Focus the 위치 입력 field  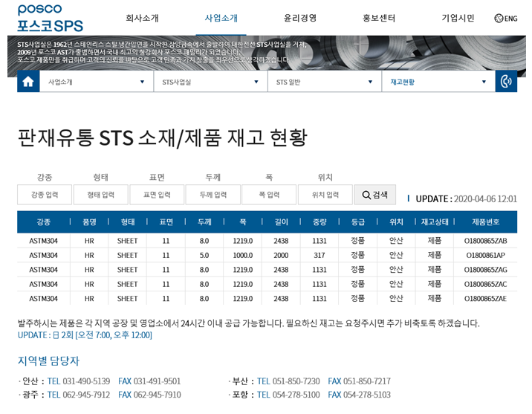tap(325, 195)
